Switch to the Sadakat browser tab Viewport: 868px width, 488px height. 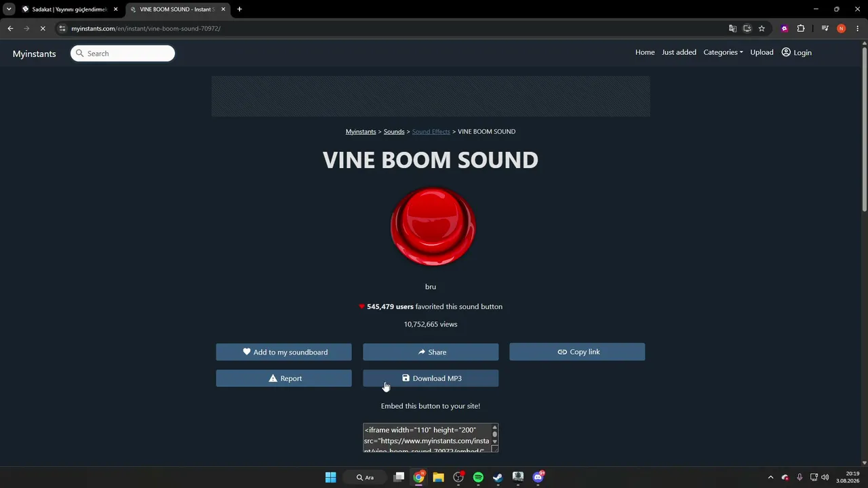click(68, 9)
